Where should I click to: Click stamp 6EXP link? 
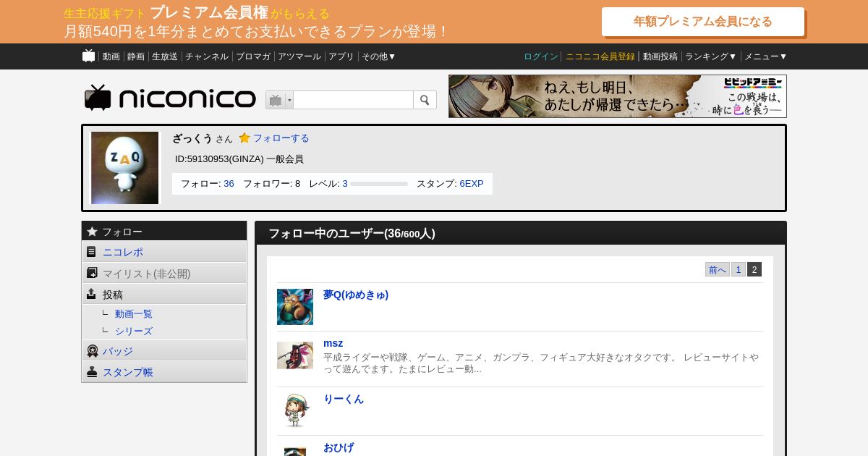pyautogui.click(x=472, y=184)
